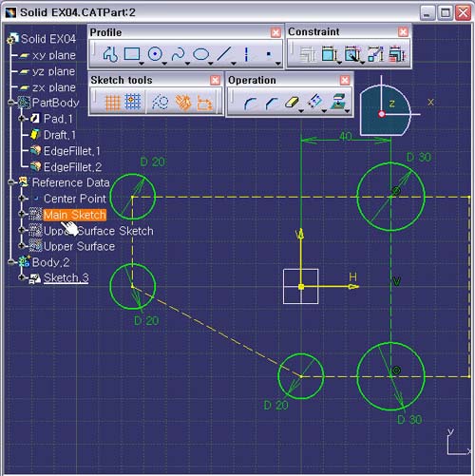Toggle Snap to Point option
This screenshot has height=476, width=475.
click(x=133, y=102)
